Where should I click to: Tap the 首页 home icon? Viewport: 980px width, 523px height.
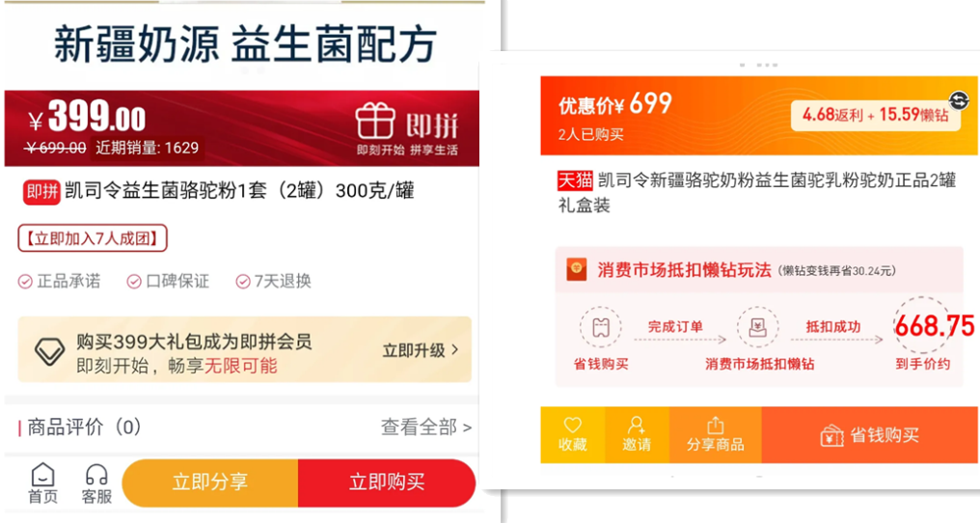pos(42,476)
